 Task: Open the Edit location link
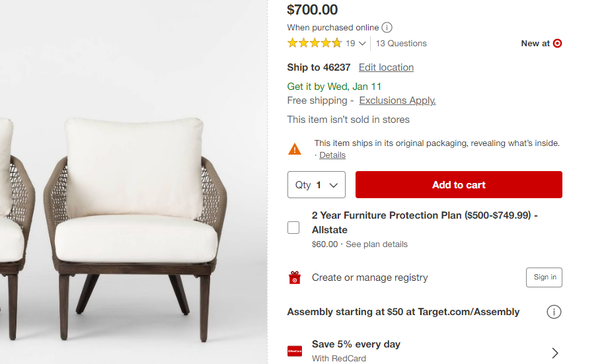click(386, 67)
